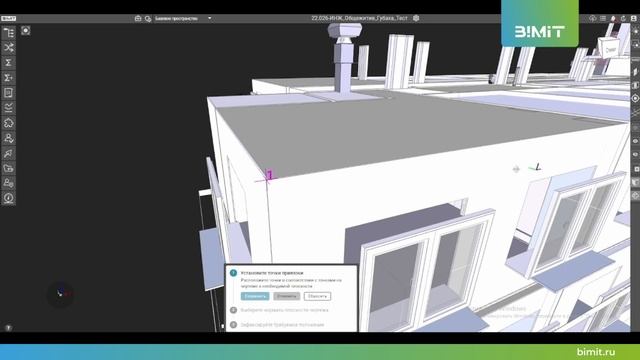Click the refresh arrow icon in top-right bar
The width and height of the screenshot is (640, 360).
pyautogui.click(x=623, y=18)
